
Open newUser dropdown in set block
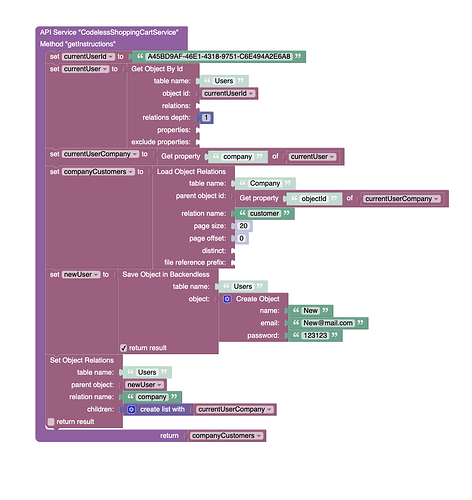(81, 275)
